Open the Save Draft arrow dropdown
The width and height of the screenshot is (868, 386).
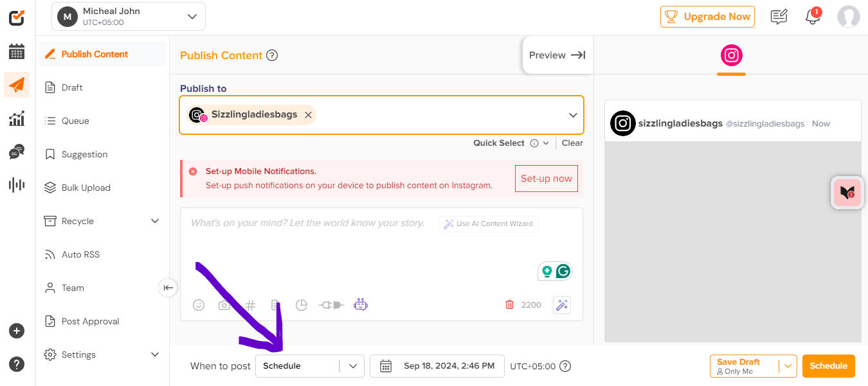tap(788, 366)
